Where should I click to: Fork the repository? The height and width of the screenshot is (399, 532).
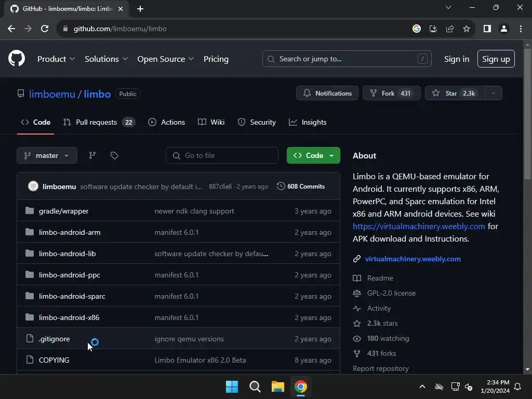(x=392, y=94)
